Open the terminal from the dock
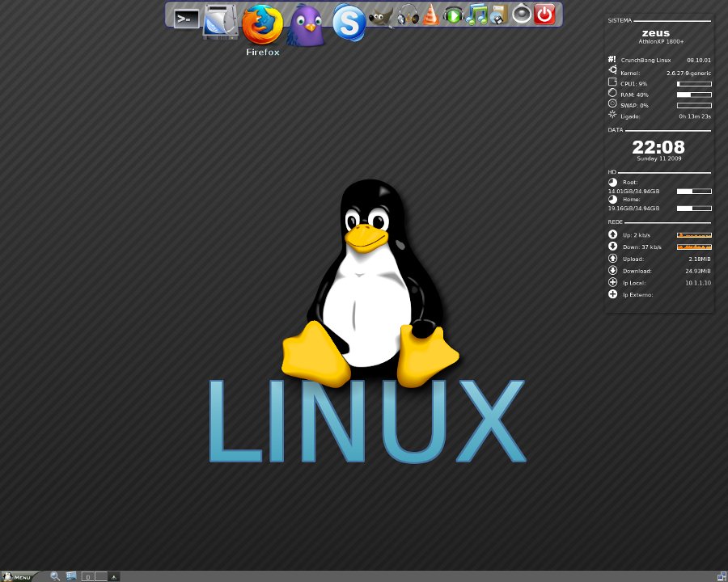 (187, 19)
